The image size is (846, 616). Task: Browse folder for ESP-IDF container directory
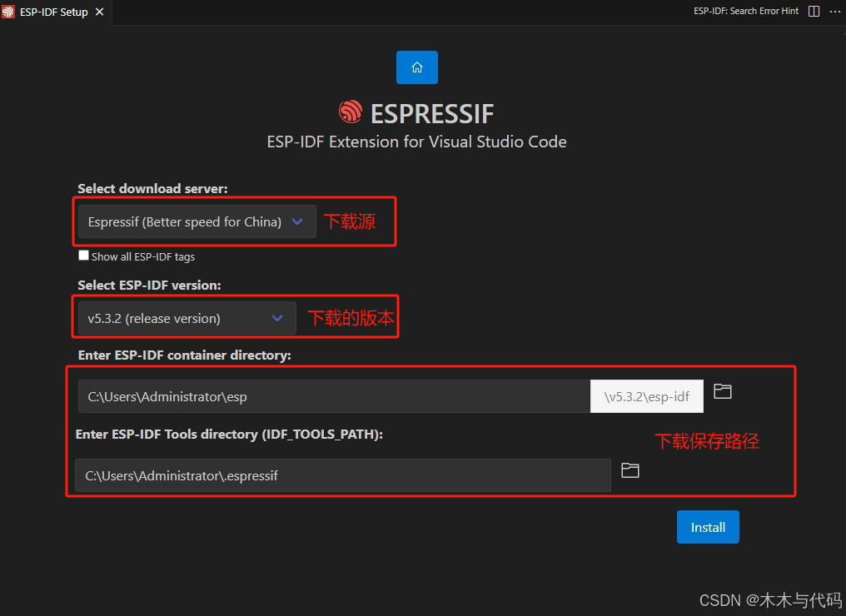(x=723, y=391)
